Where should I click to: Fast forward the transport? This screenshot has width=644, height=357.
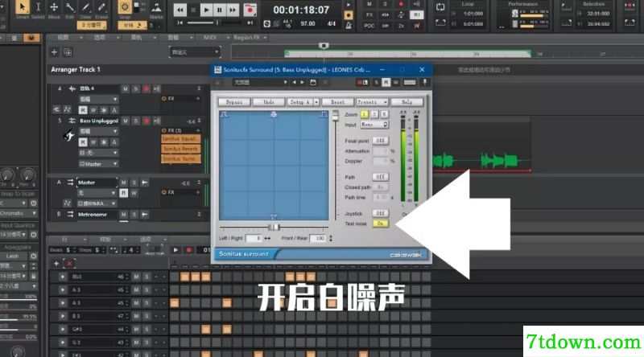click(x=233, y=10)
